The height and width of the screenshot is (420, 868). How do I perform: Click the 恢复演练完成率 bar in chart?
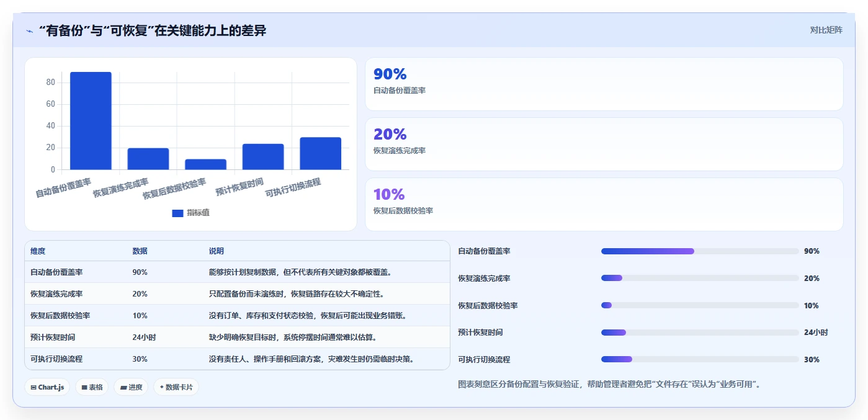(x=148, y=159)
